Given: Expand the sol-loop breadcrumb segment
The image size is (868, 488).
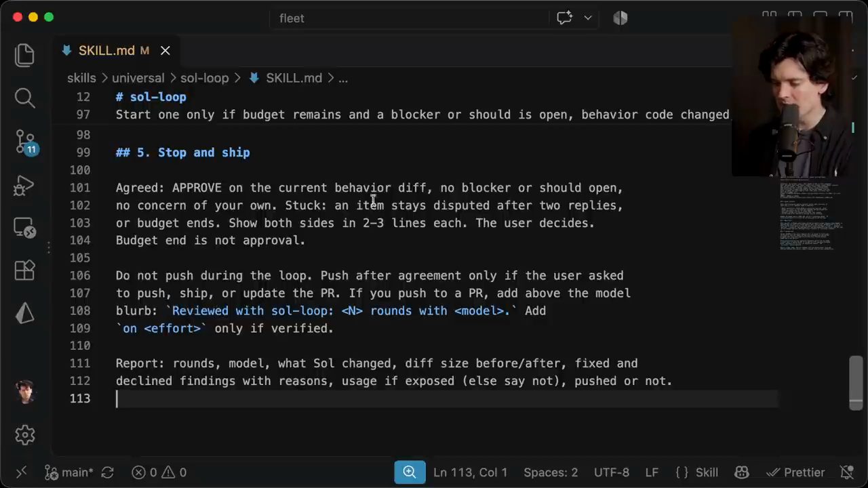Looking at the screenshot, I should [x=204, y=78].
